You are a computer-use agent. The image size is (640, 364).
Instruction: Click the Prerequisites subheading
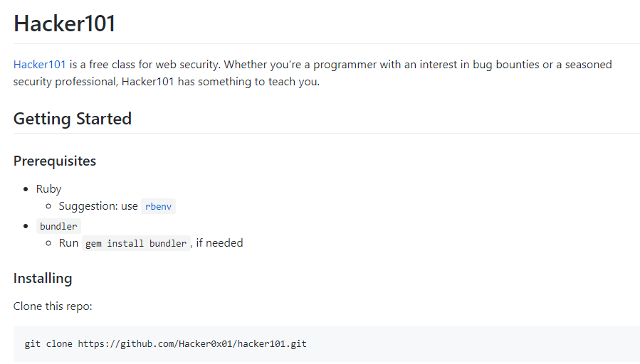click(x=55, y=161)
